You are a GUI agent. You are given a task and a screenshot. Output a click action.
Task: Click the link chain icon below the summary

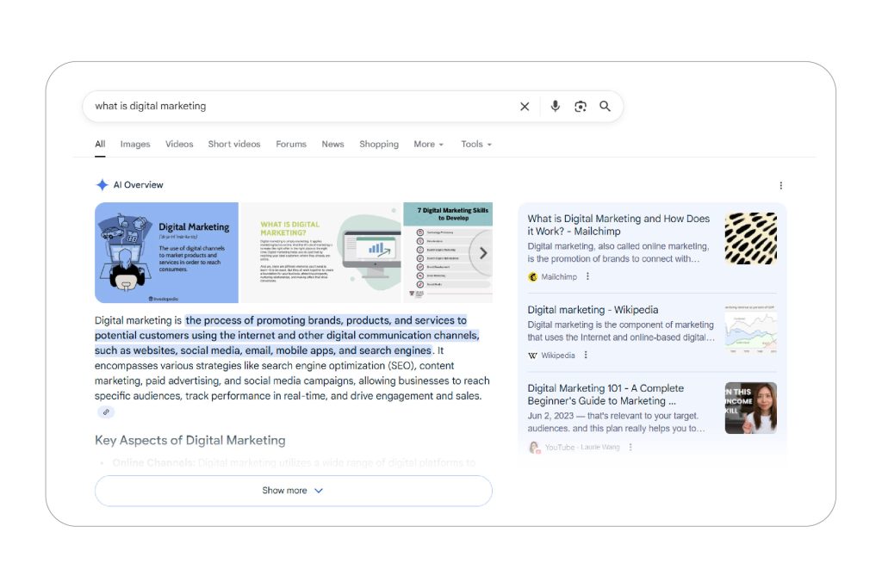click(x=106, y=412)
